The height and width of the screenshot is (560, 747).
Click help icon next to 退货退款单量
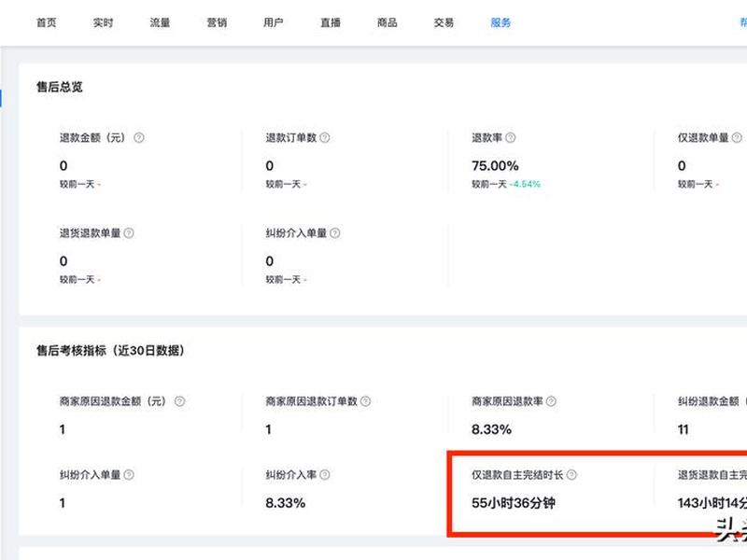129,232
